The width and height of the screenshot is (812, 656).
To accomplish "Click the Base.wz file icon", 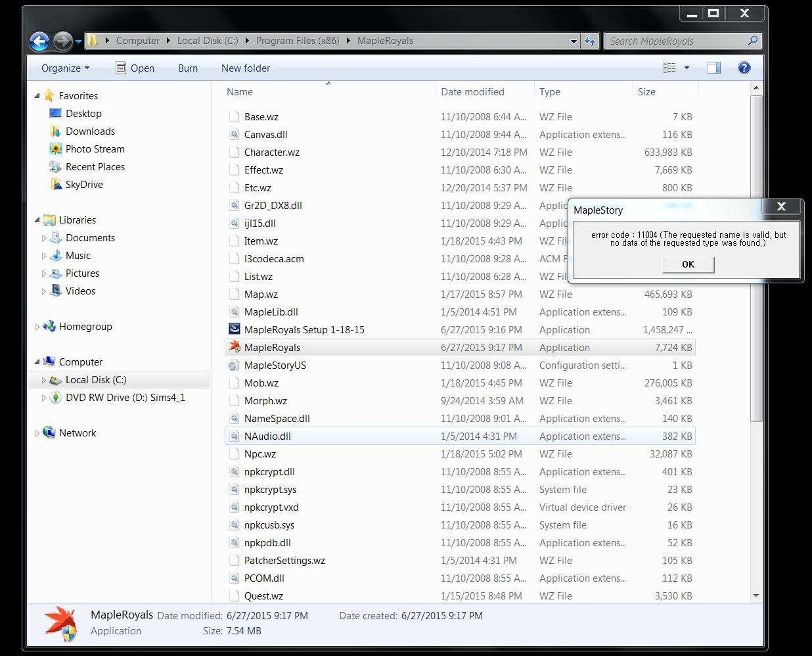I will [234, 116].
